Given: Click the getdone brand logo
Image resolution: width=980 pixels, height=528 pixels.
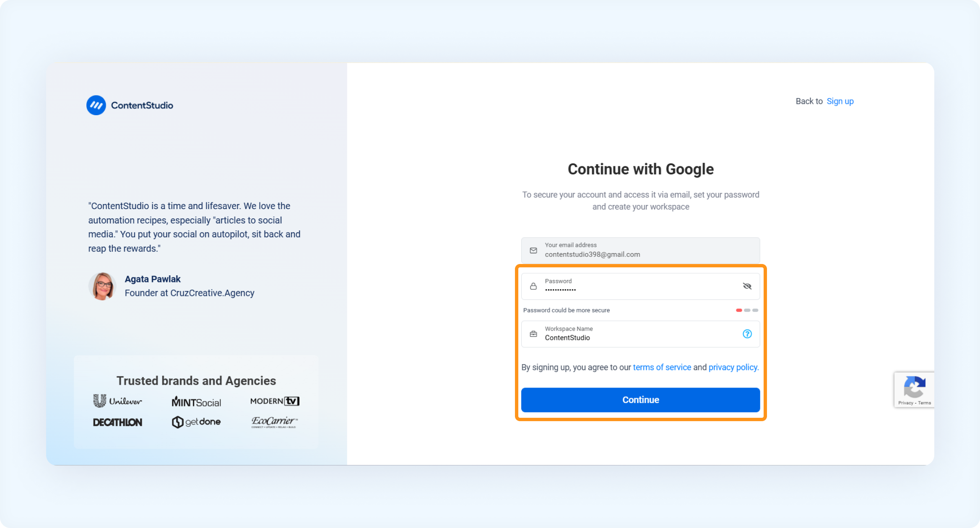Looking at the screenshot, I should 196,422.
